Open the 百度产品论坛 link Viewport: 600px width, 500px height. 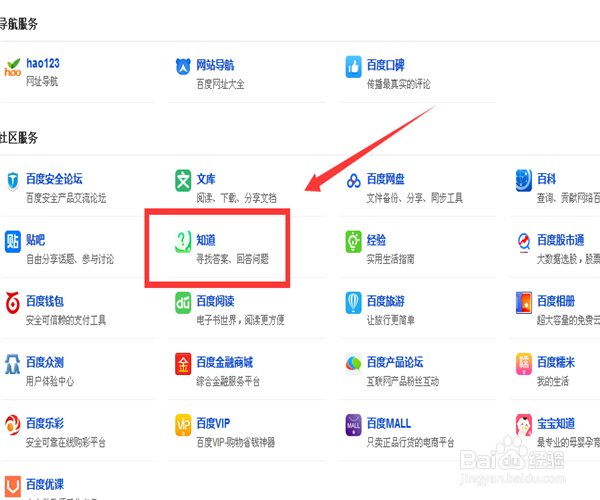tap(395, 362)
